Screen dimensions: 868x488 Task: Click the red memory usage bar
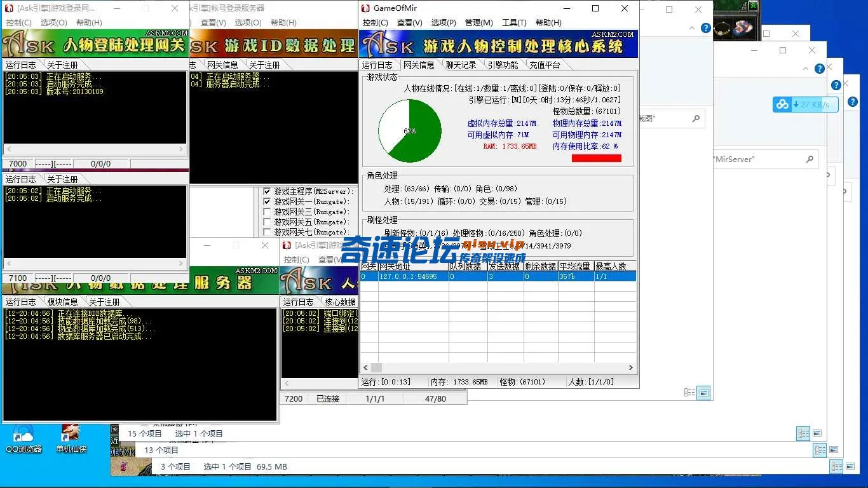[x=597, y=158]
